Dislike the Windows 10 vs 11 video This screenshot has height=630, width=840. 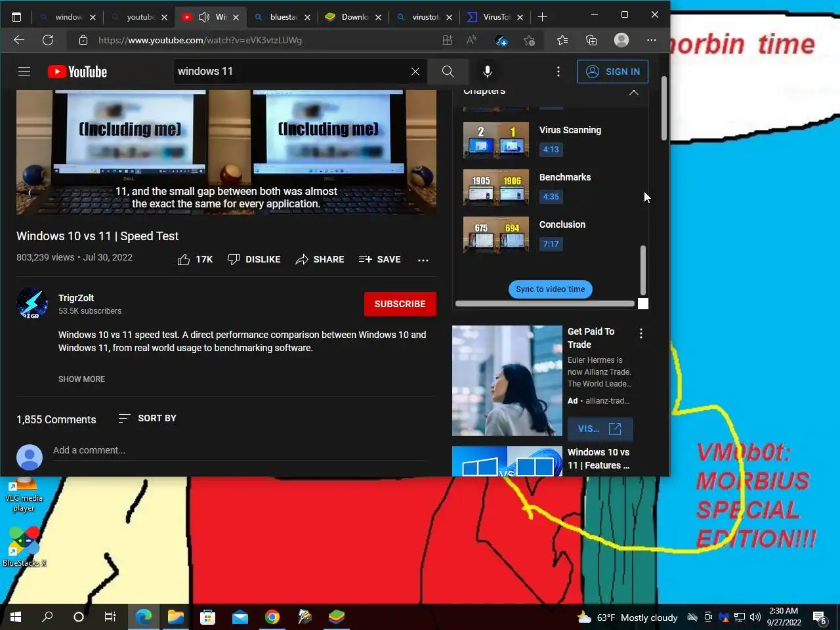coord(254,259)
